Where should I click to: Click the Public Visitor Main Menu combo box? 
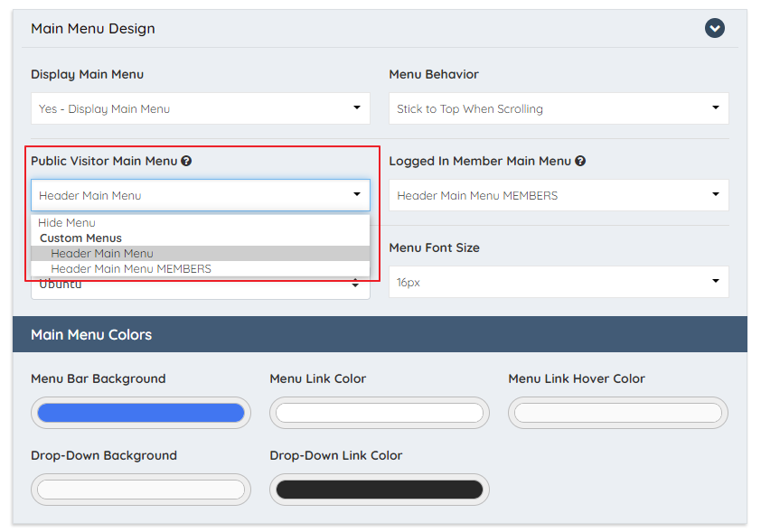coord(199,194)
